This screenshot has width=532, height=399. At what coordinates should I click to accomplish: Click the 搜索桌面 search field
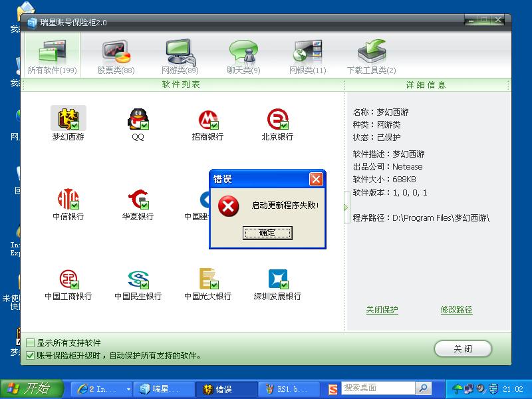378,388
